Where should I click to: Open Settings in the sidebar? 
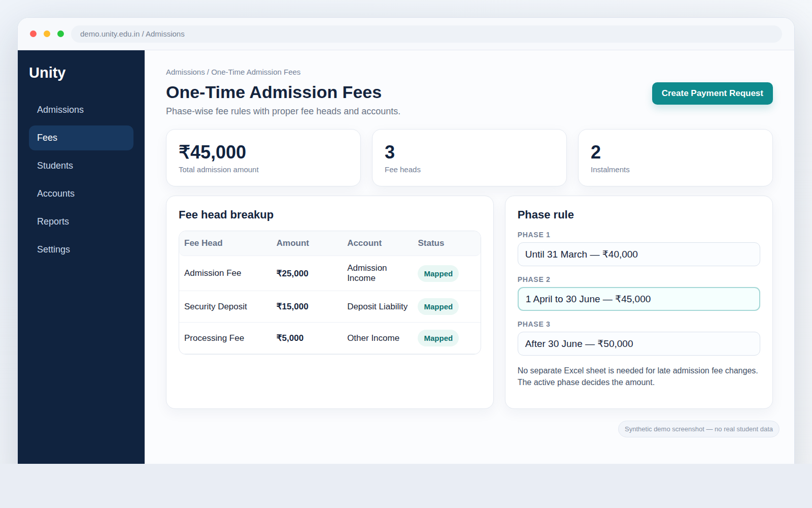(x=81, y=249)
